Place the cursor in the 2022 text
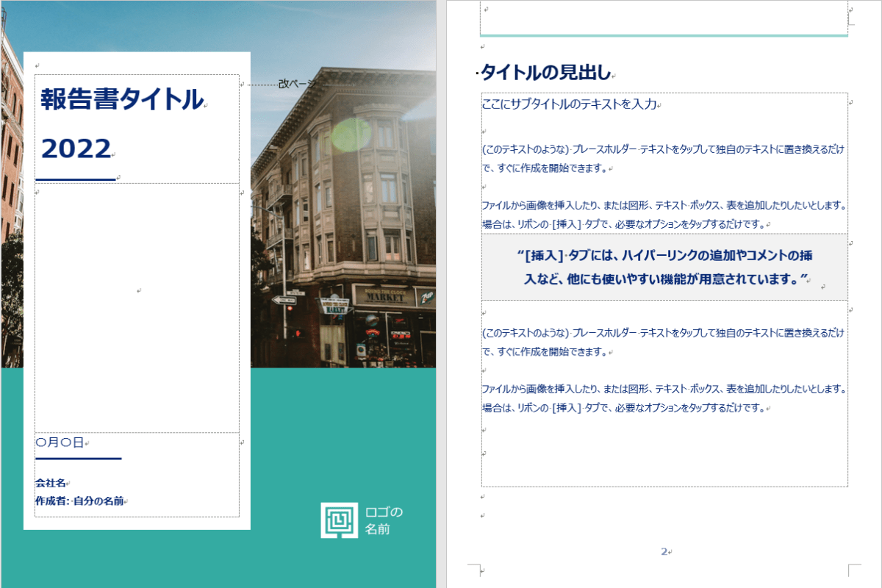882x588 pixels. click(76, 149)
